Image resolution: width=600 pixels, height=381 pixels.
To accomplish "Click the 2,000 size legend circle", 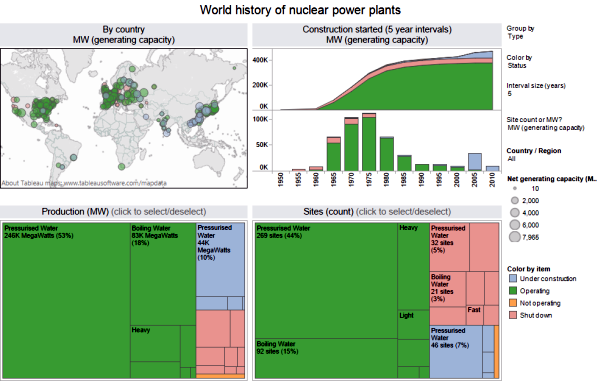I will pyautogui.click(x=515, y=200).
